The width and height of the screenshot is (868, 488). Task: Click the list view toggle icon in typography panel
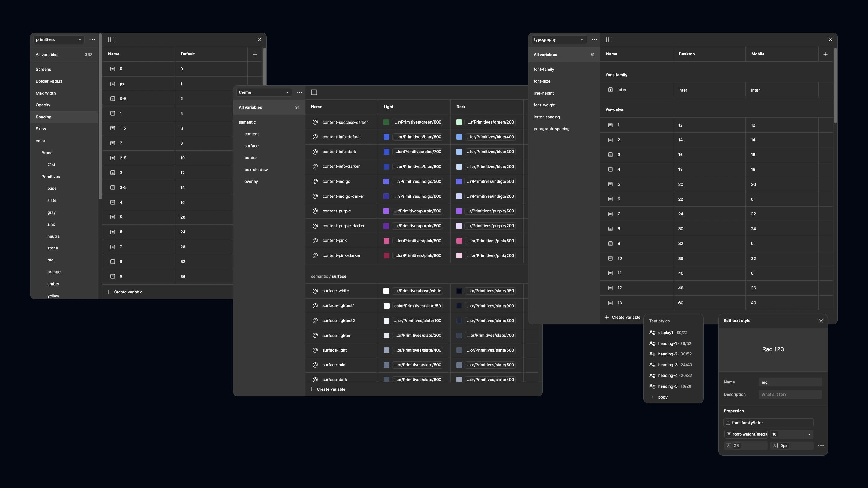[x=609, y=40]
